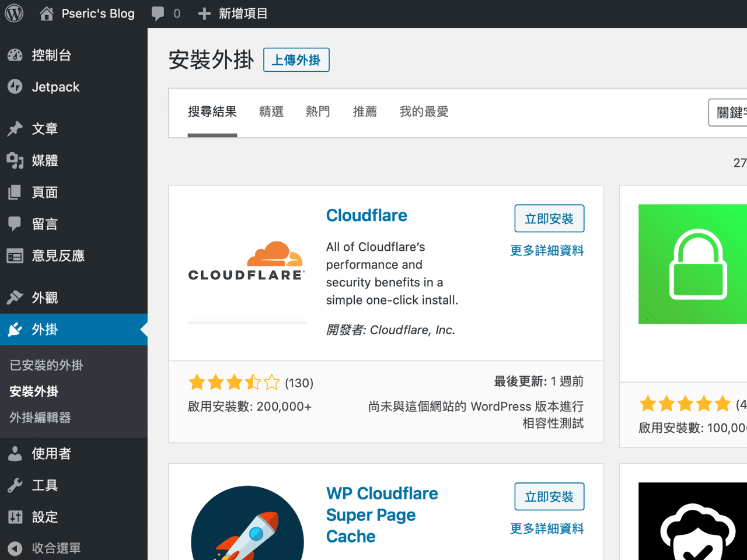Open 更多詳細資料 for Cloudflare plugin
The height and width of the screenshot is (560, 747).
(x=547, y=251)
